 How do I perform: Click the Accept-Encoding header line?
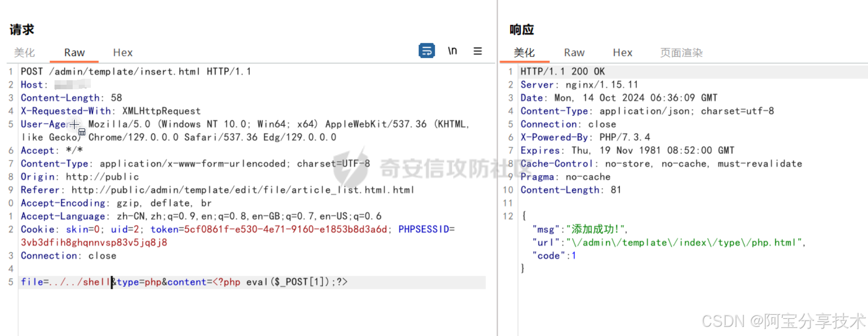116,203
